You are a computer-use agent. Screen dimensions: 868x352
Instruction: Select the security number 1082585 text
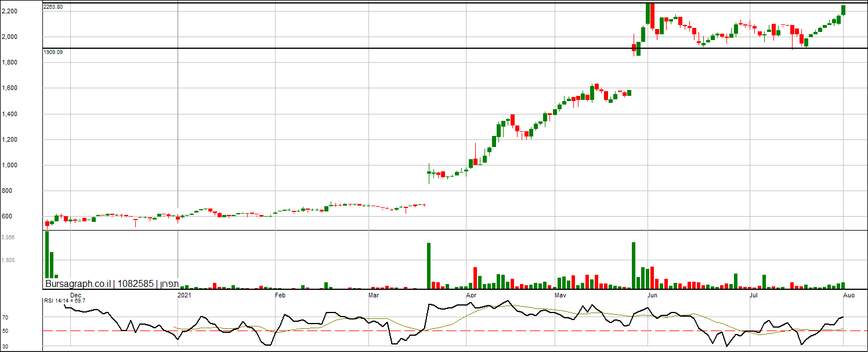tap(135, 284)
